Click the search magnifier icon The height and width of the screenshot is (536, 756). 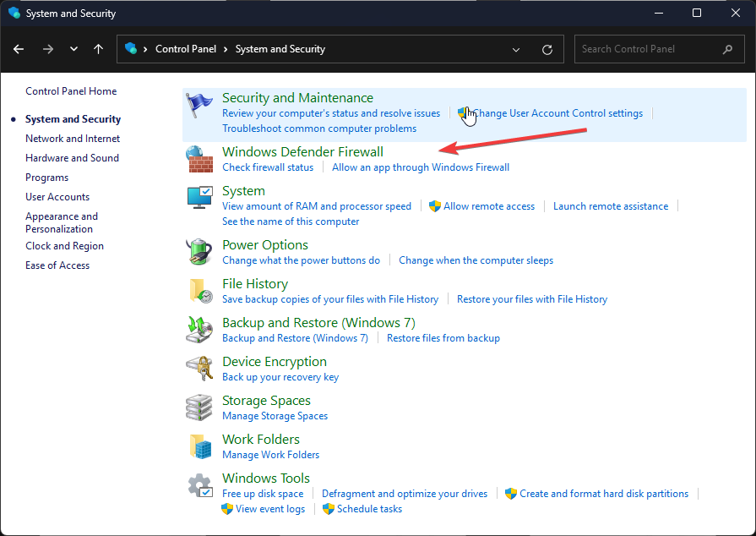click(x=727, y=49)
